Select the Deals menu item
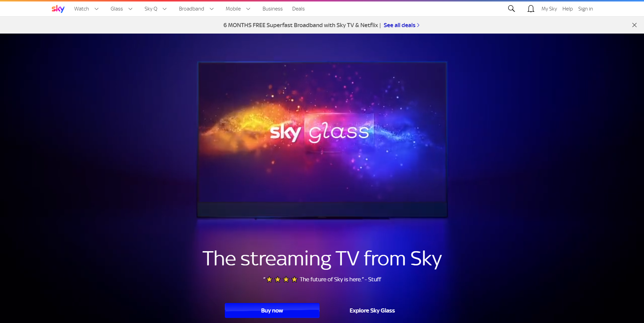Image resolution: width=644 pixels, height=323 pixels. tap(298, 8)
